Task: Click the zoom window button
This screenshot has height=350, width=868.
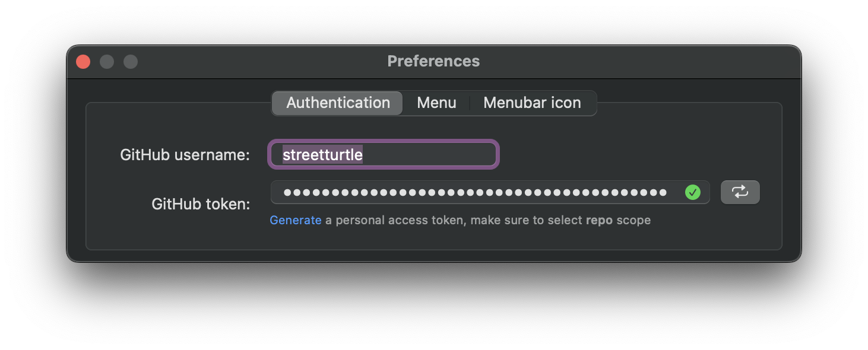Action: pos(130,61)
